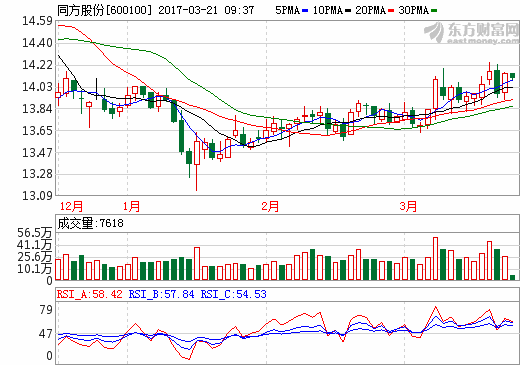520x365 pixels.
Task: Select the 3月 label on time axis
Action: [x=408, y=206]
